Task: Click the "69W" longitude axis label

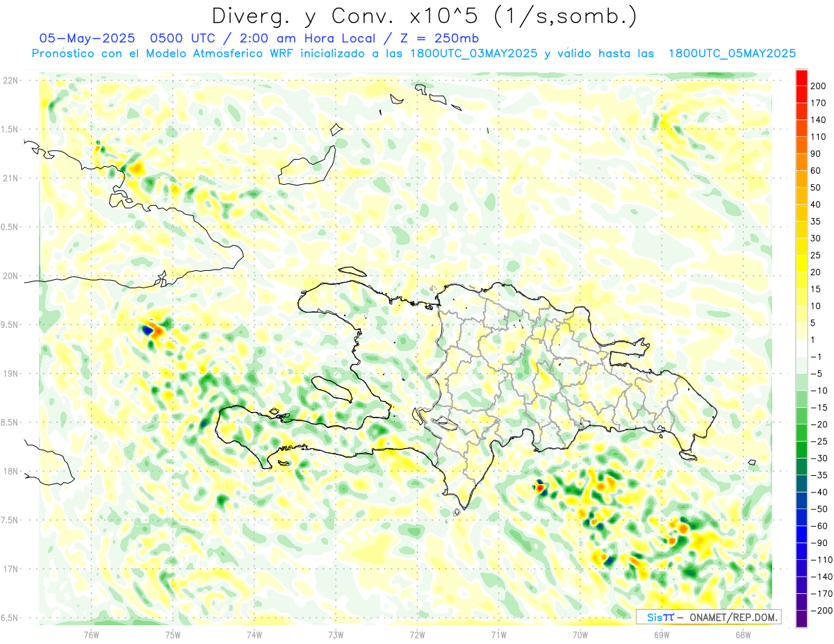Action: [661, 634]
